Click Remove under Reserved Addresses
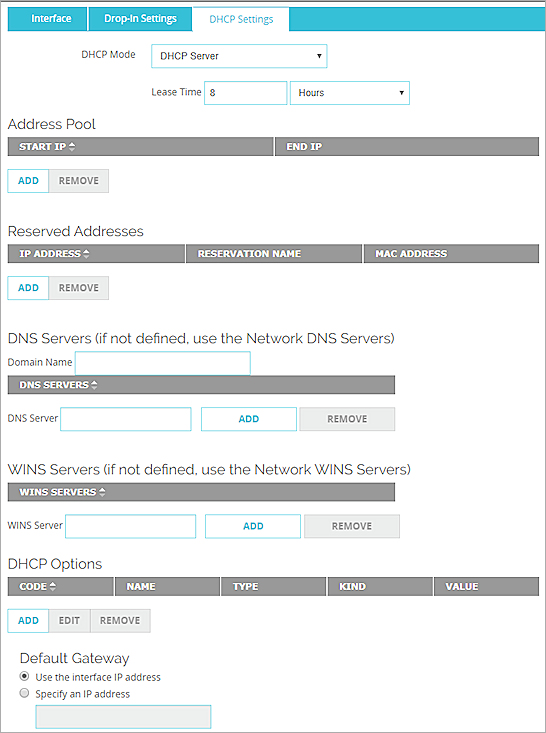This screenshot has width=546, height=733. click(x=79, y=288)
